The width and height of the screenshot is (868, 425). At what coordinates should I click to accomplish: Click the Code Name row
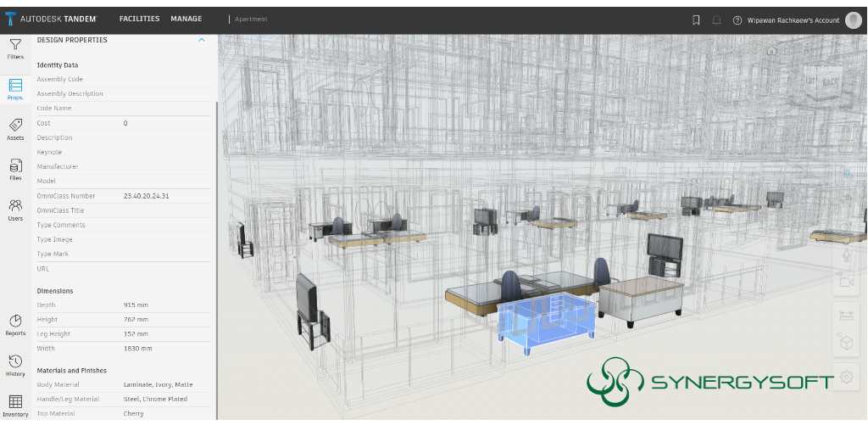124,108
